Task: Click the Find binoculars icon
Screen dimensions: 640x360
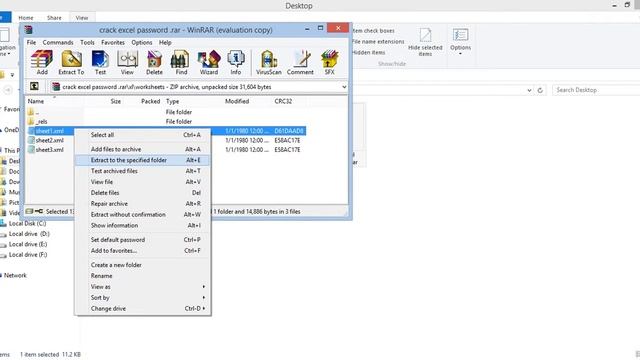Action: (181, 62)
